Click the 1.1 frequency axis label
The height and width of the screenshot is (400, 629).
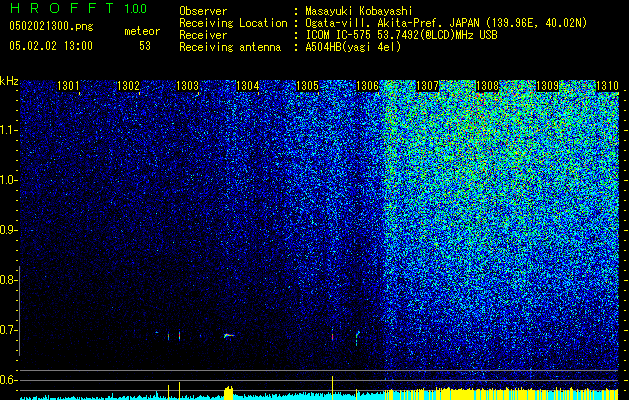[9, 130]
